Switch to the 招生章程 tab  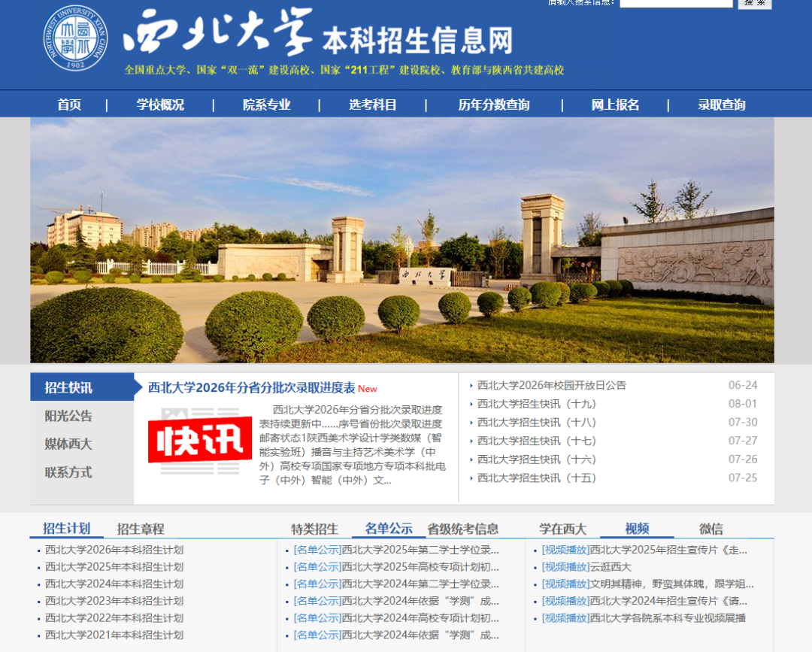pos(141,529)
